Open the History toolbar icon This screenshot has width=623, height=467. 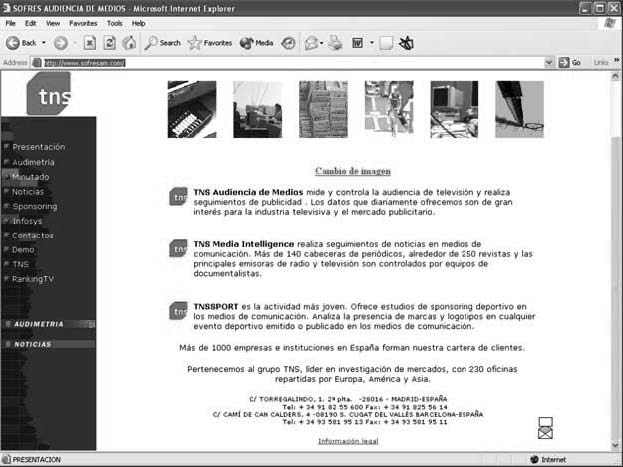pyautogui.click(x=289, y=43)
